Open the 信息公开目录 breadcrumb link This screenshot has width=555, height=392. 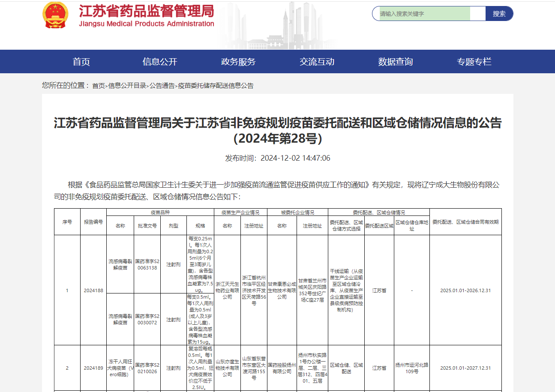coord(127,86)
